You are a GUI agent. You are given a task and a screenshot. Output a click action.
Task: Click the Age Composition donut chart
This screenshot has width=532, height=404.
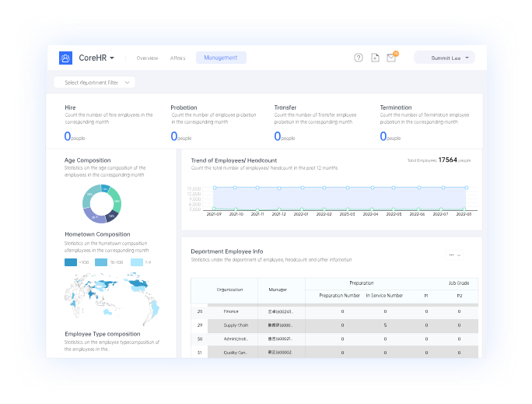tap(102, 203)
